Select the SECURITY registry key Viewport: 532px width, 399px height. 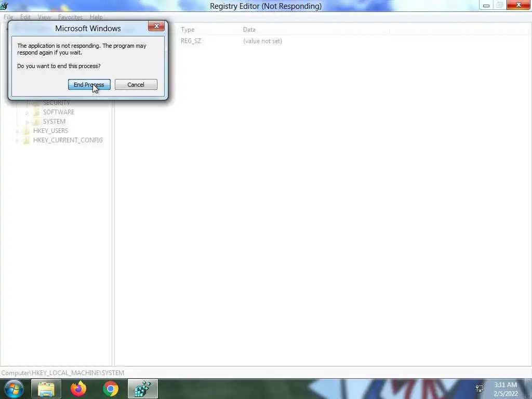point(56,103)
